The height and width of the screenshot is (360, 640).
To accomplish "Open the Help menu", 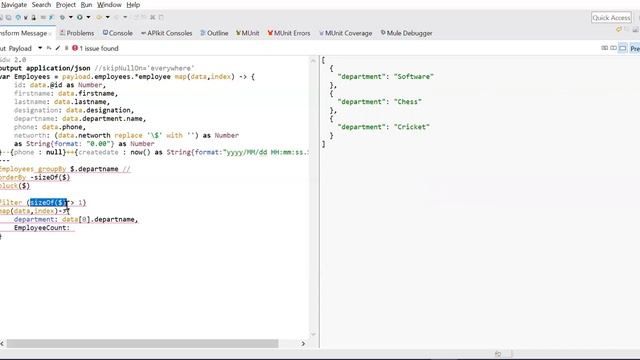I will tap(133, 5).
